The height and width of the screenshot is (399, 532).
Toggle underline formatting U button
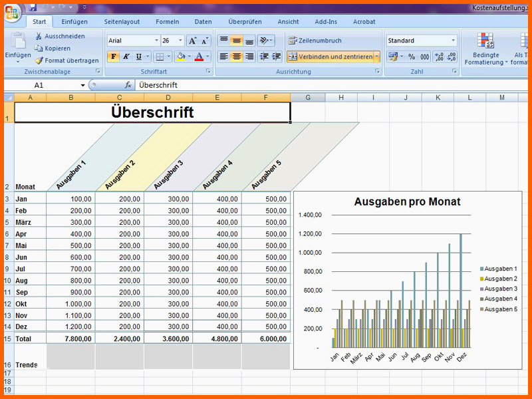point(139,57)
